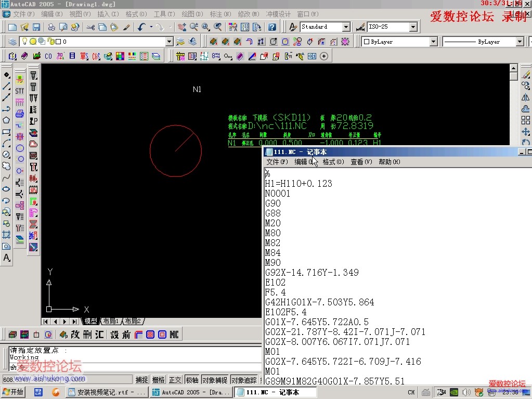The width and height of the screenshot is (532, 399).
Task: Click the Array modify tool
Action: (x=526, y=120)
